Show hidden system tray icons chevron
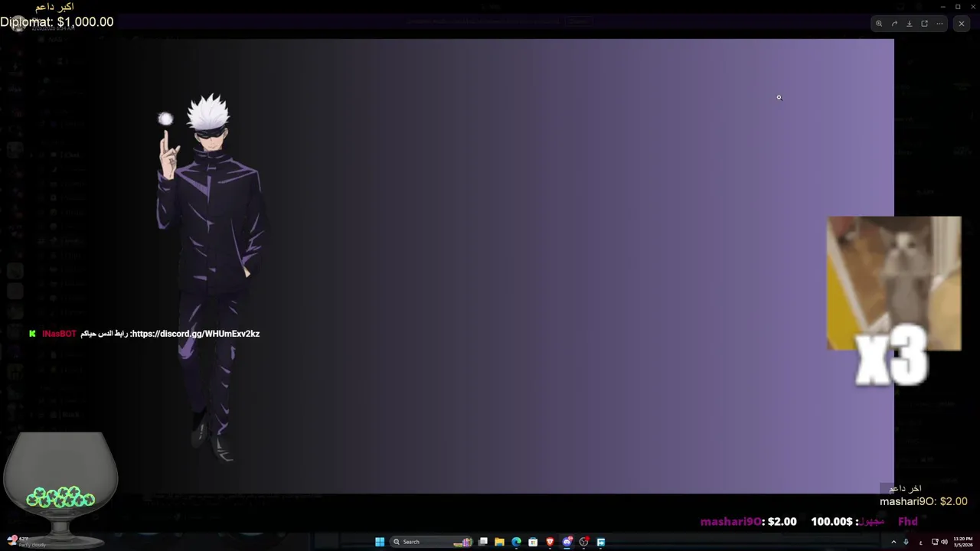The width and height of the screenshot is (980, 551). (x=893, y=542)
